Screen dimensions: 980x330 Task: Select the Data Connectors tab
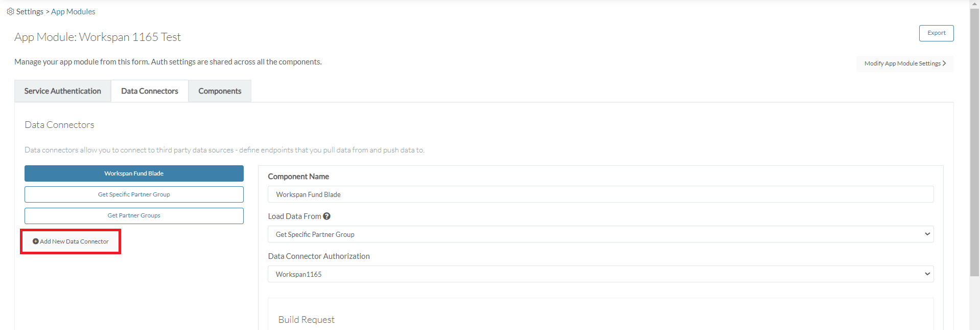point(150,91)
